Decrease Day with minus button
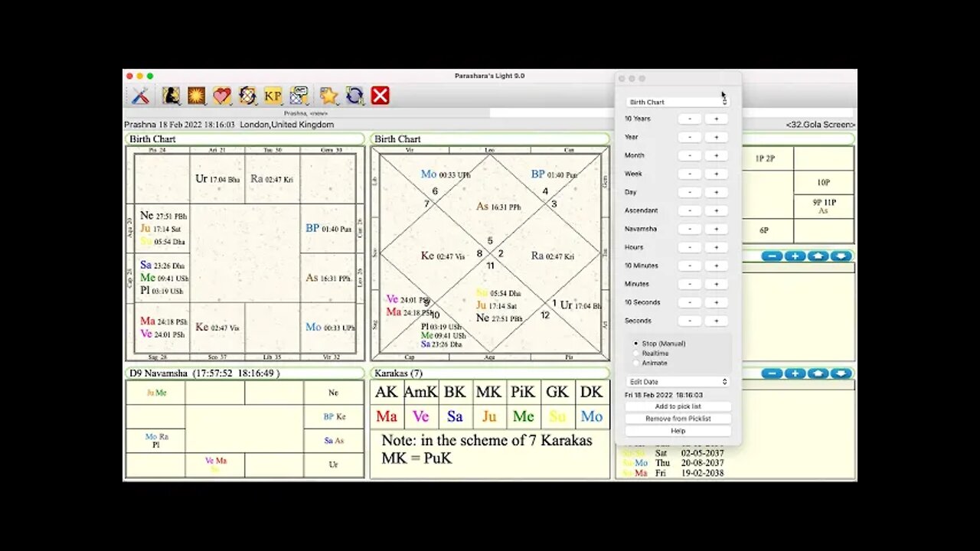This screenshot has width=980, height=551. pyautogui.click(x=690, y=192)
